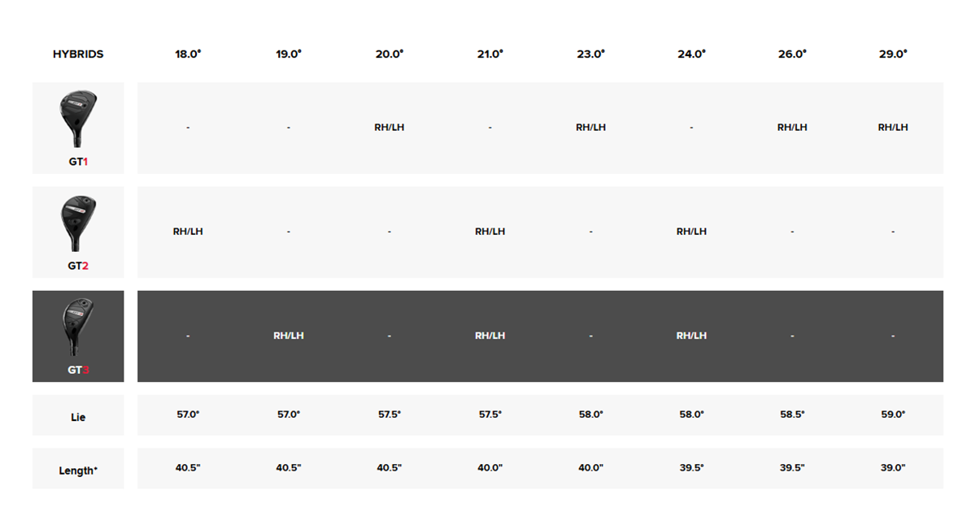The height and width of the screenshot is (525, 980).
Task: Click GT1 RH/LH cell under 20.0°
Action: pyautogui.click(x=390, y=128)
